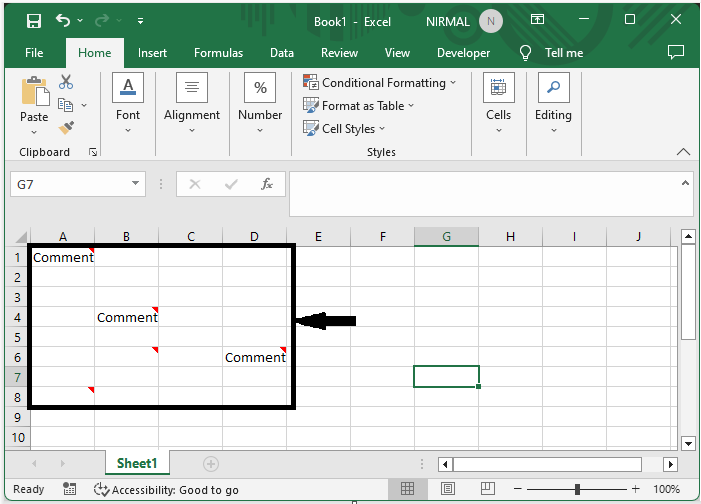Screen dimensions: 701x504
Task: Expand the Paste options arrow
Action: pos(34,132)
